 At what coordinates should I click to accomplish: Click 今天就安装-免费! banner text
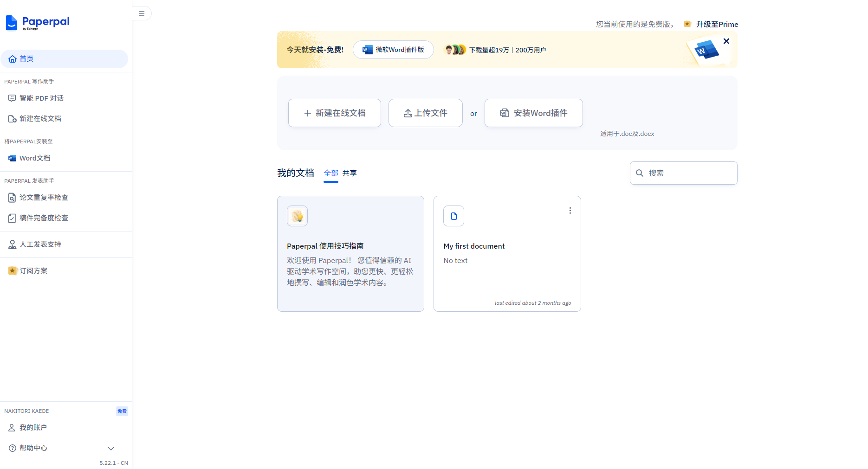tap(315, 50)
